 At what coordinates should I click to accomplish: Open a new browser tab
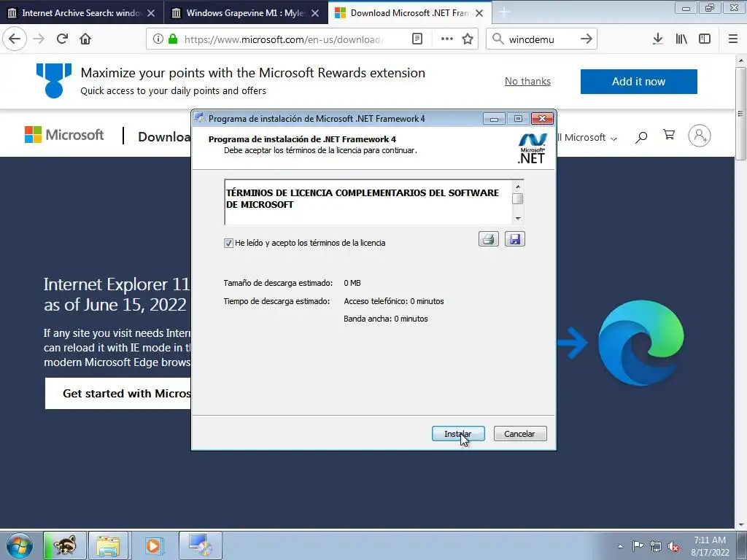tap(504, 13)
